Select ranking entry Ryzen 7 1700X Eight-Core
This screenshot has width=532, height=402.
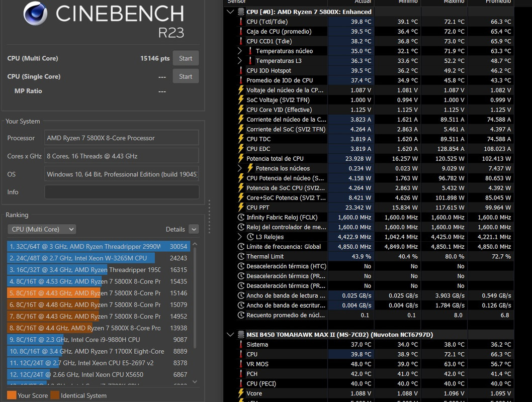tap(99, 351)
